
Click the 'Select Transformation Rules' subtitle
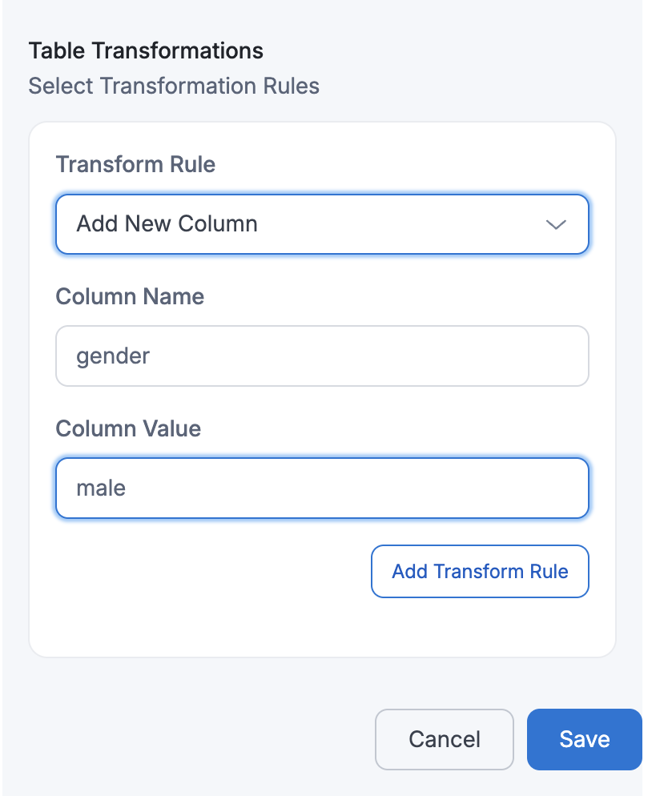point(174,86)
